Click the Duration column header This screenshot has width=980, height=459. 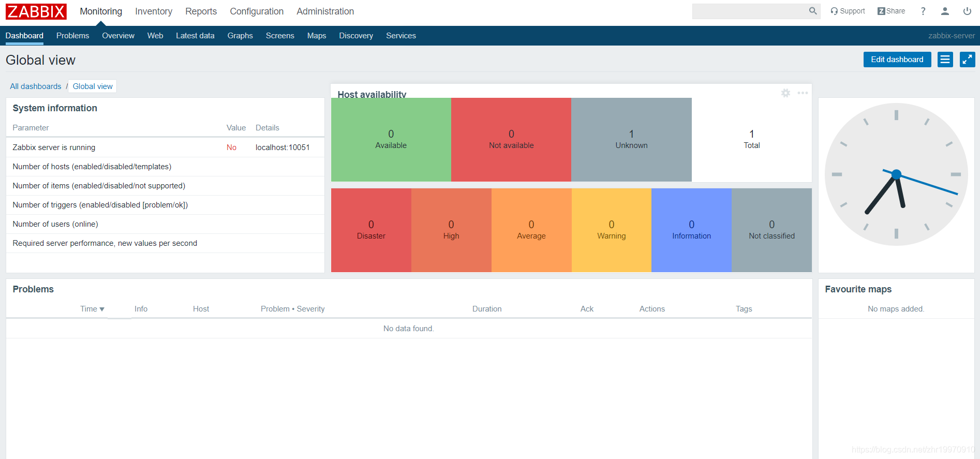pos(487,309)
